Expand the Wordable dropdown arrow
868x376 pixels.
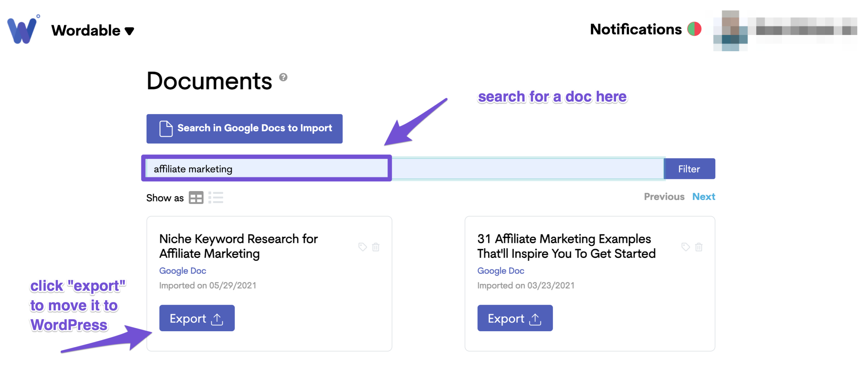pyautogui.click(x=129, y=31)
